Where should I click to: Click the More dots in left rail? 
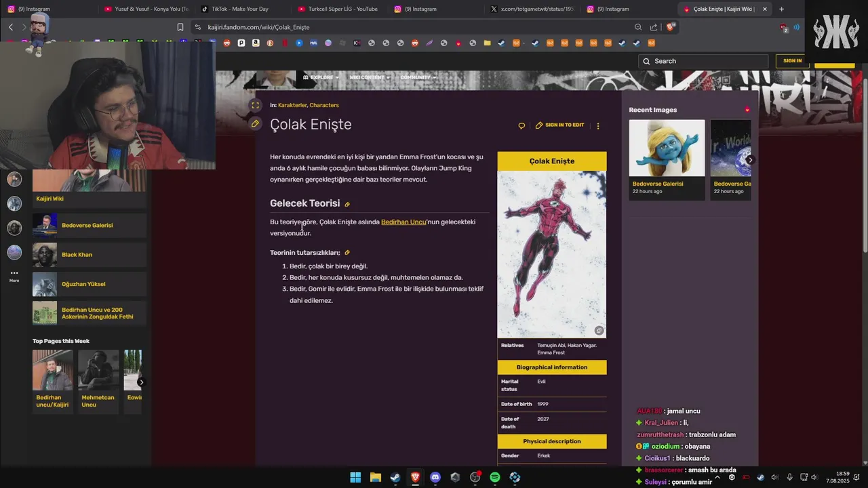click(x=14, y=276)
